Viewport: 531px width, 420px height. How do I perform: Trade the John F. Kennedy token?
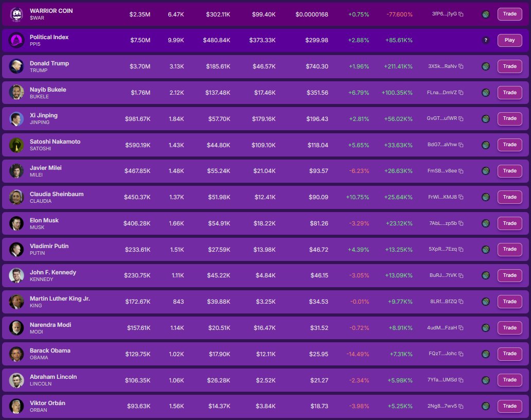point(510,275)
